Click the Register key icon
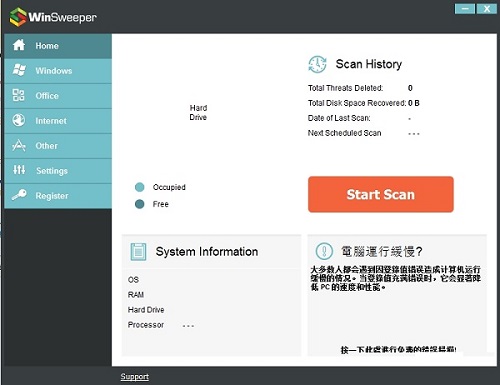 coord(19,195)
